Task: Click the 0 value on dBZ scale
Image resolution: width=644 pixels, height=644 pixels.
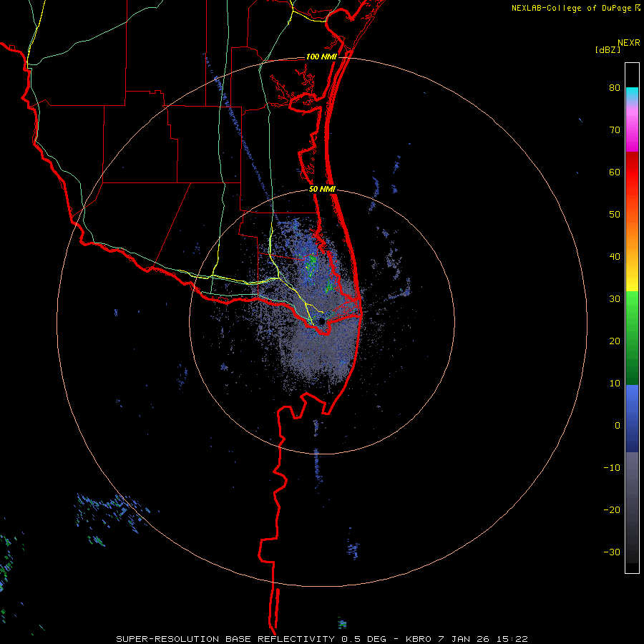Action: (x=618, y=426)
